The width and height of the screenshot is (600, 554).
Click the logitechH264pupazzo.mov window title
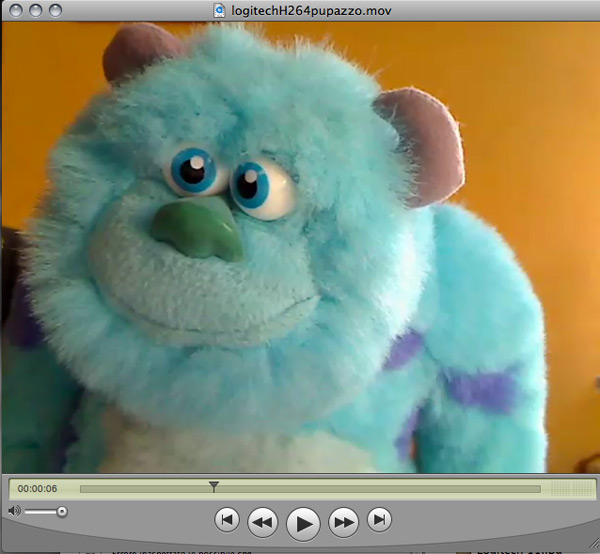(x=311, y=11)
